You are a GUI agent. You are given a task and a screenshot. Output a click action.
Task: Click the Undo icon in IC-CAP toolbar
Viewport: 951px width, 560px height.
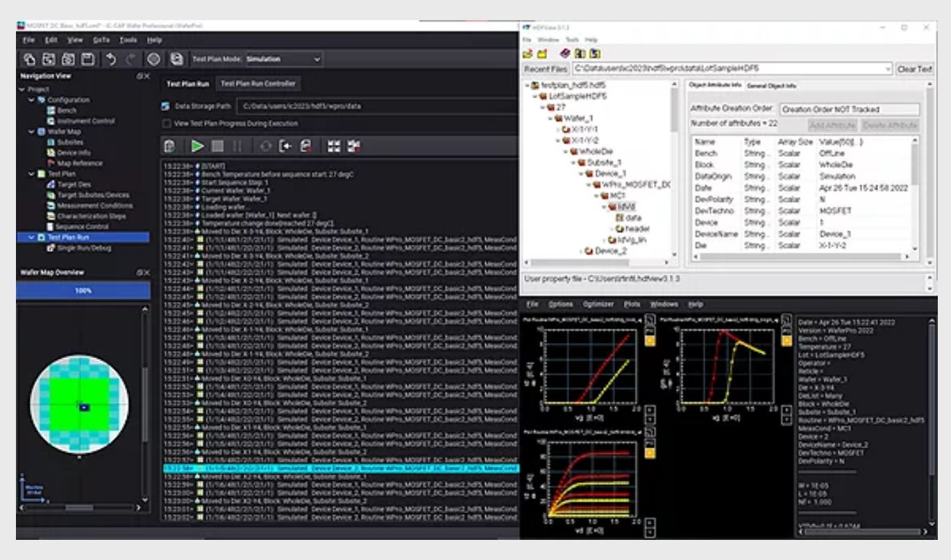[112, 59]
